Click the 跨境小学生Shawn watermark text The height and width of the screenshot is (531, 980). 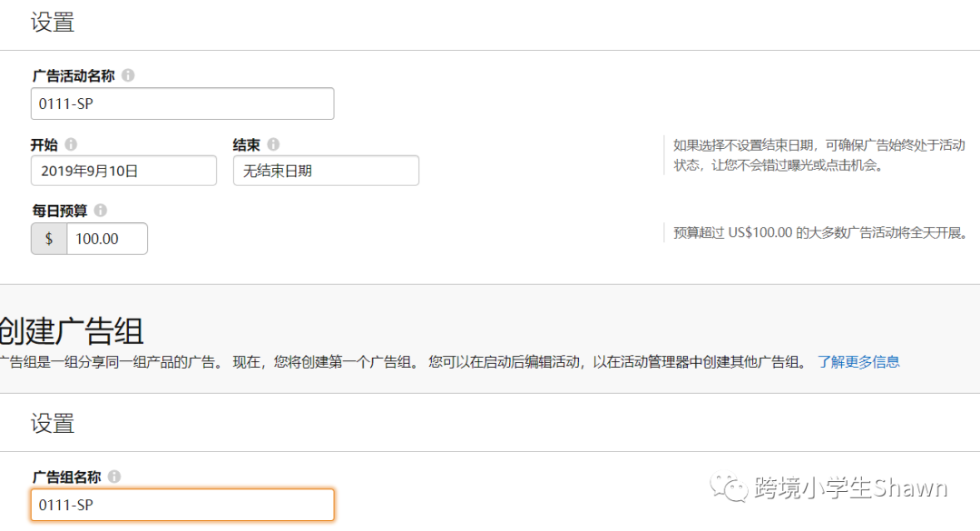pyautogui.click(x=850, y=488)
